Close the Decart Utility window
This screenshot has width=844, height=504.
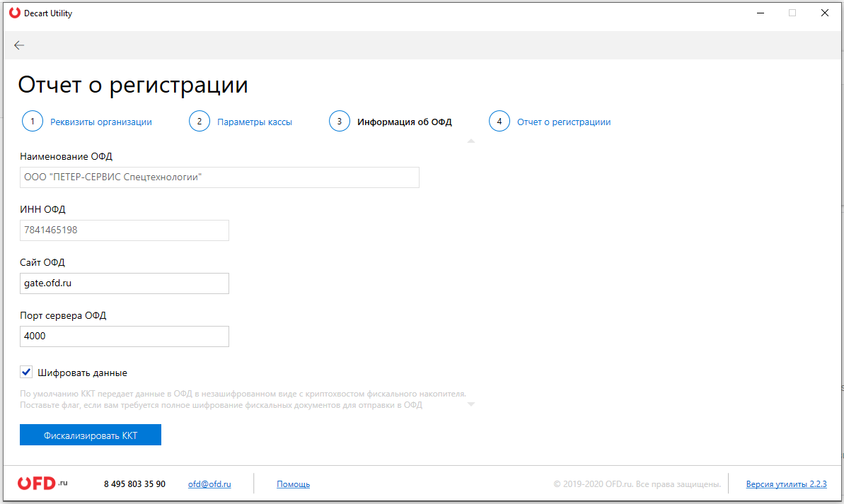click(x=825, y=13)
